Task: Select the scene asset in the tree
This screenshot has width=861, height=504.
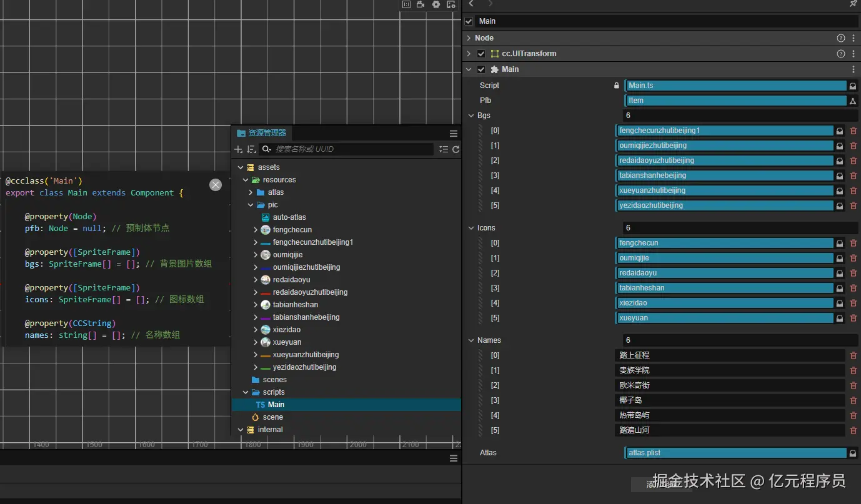Action: [x=272, y=417]
